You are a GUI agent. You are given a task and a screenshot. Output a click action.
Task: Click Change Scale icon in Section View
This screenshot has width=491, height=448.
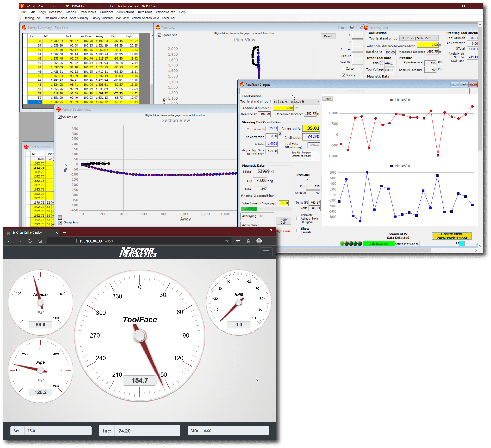(x=60, y=223)
